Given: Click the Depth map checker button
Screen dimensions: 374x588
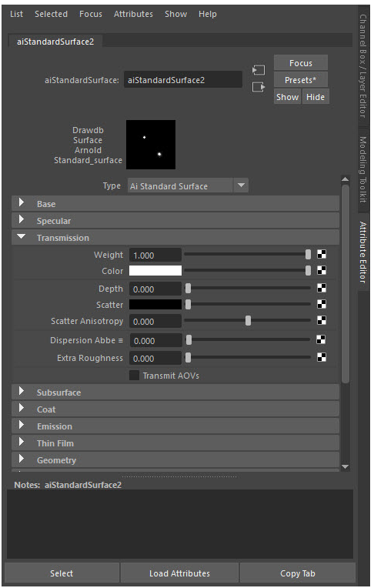Looking at the screenshot, I should coord(322,288).
